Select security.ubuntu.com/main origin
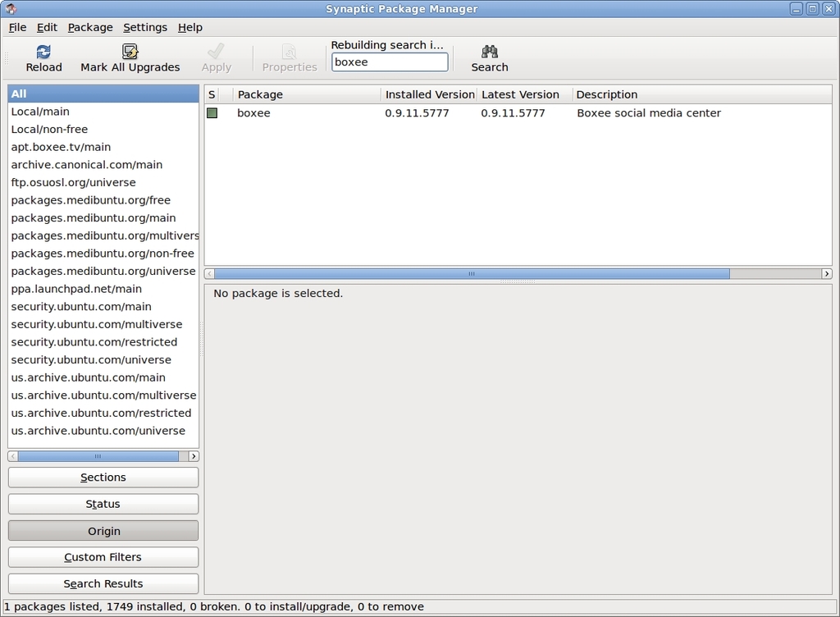This screenshot has width=840, height=617. point(103,306)
